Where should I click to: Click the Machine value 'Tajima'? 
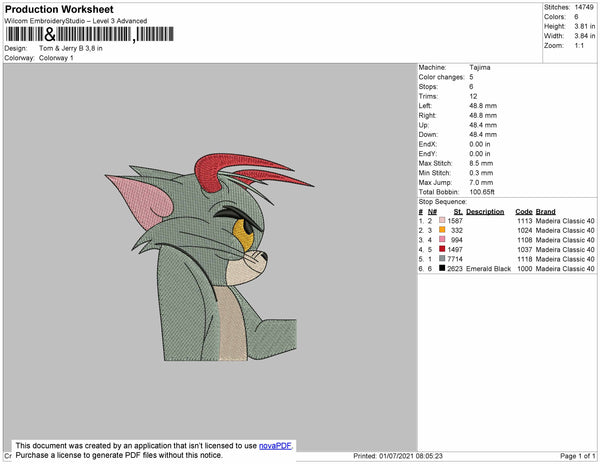coord(480,67)
